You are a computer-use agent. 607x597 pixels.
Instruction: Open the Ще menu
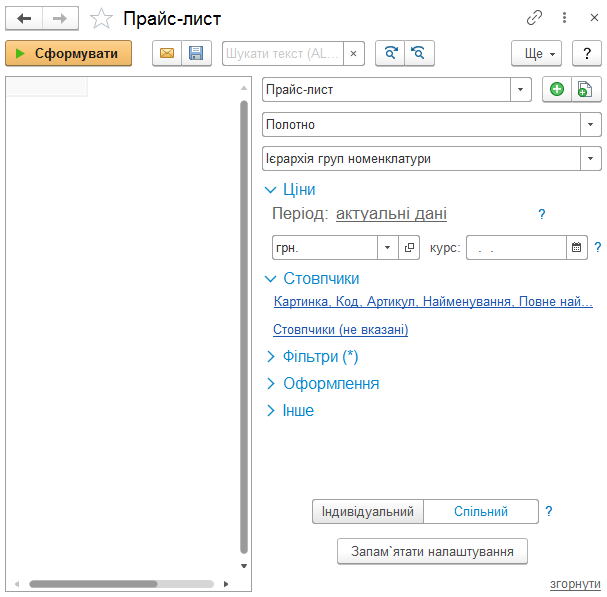(537, 53)
